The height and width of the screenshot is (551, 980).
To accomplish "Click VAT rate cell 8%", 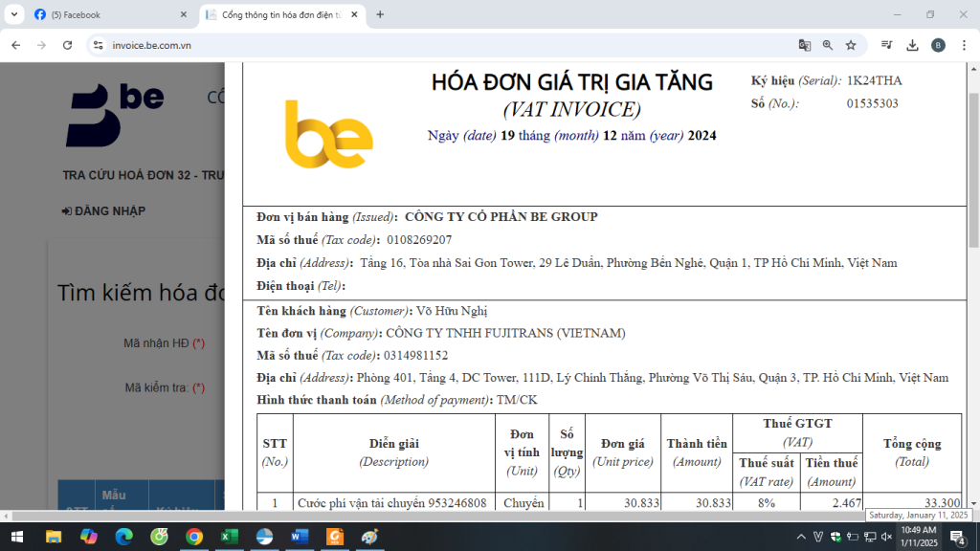I will click(767, 503).
